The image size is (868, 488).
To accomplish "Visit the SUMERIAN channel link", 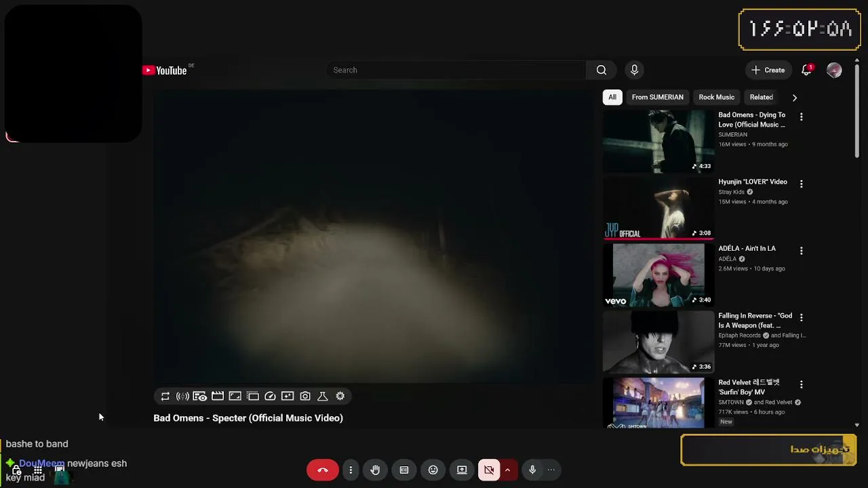I will point(733,135).
